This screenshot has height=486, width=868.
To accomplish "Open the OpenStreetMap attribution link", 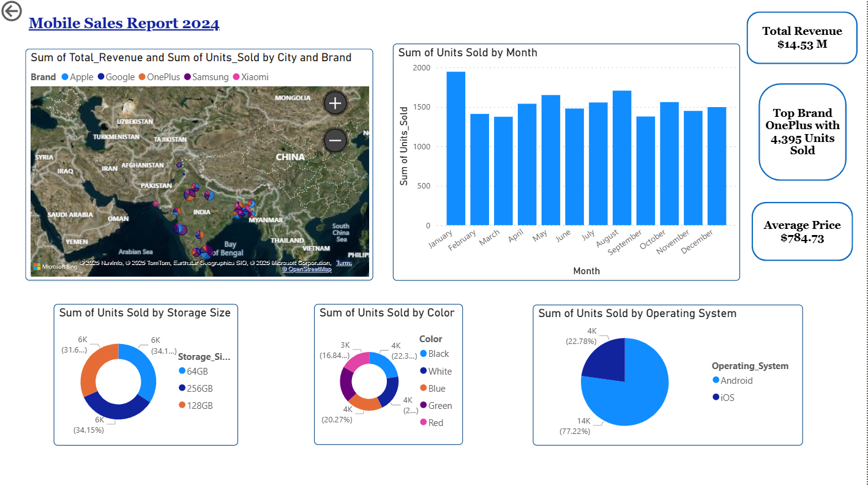I will click(307, 269).
